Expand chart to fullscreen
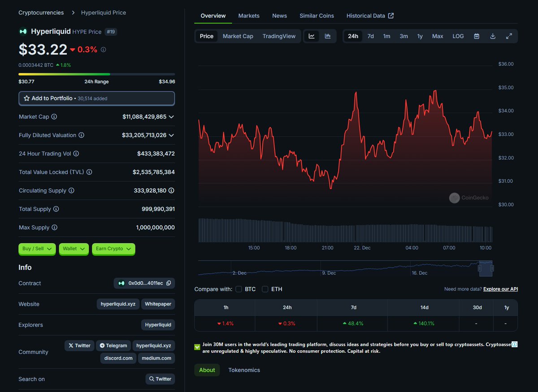Screen dimensions: 538x392 pyautogui.click(x=509, y=36)
